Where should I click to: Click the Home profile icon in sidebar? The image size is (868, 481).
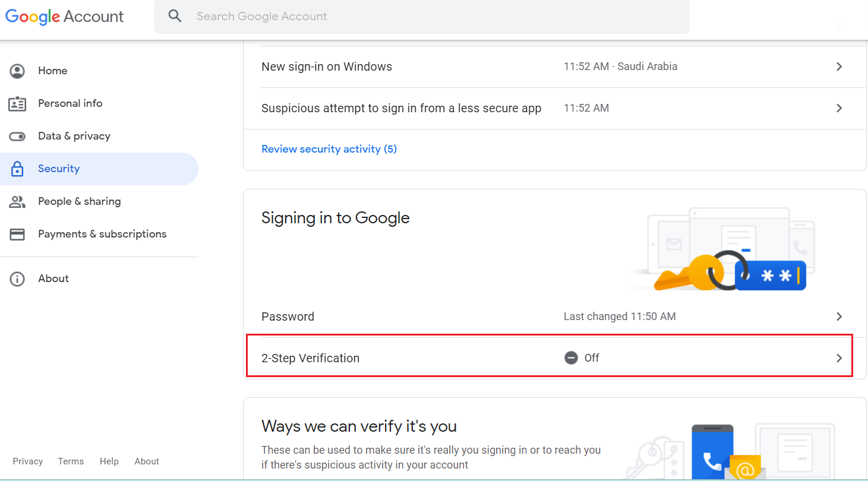click(17, 71)
